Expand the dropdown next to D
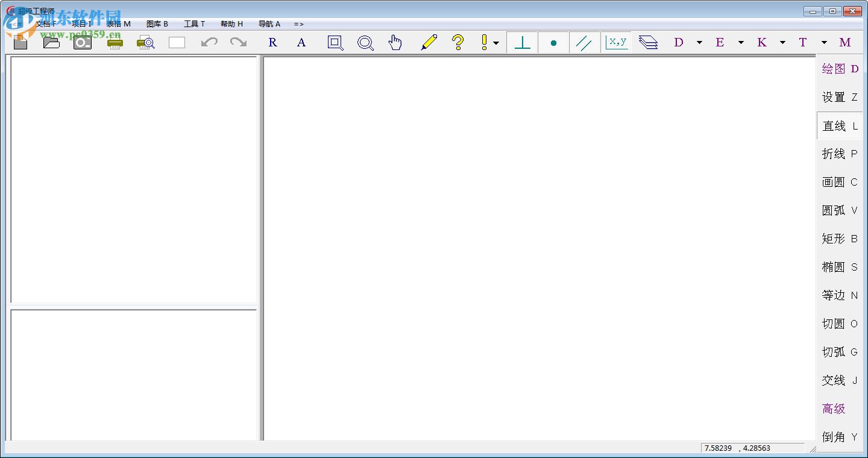The image size is (868, 458). point(699,43)
